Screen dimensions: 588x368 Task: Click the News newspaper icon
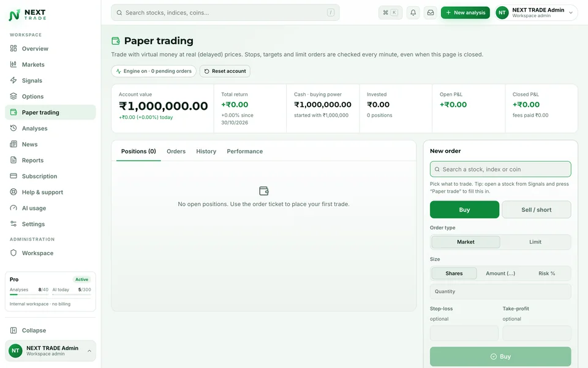(13, 144)
